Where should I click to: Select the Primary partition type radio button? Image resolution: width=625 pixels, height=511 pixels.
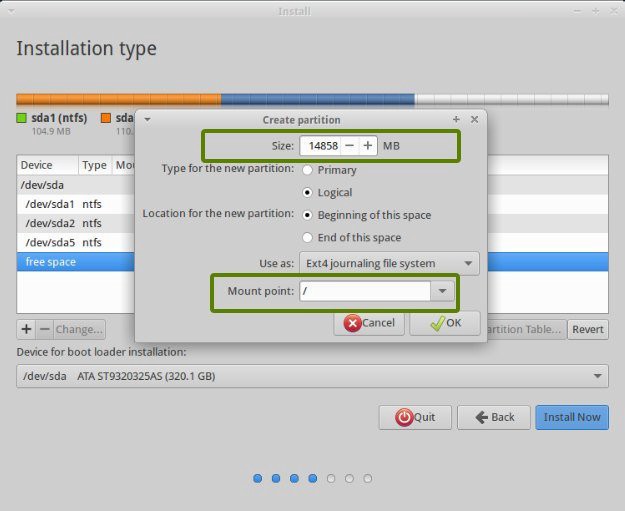point(307,170)
